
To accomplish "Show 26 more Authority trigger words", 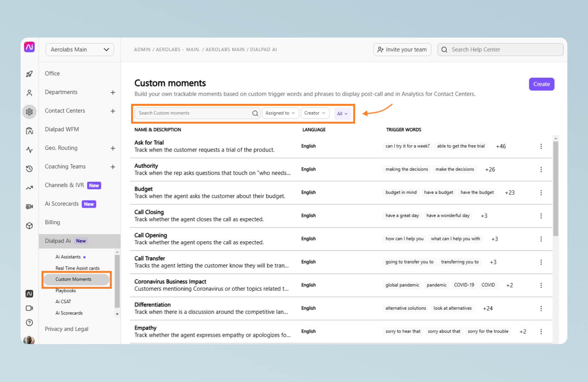I will (490, 169).
